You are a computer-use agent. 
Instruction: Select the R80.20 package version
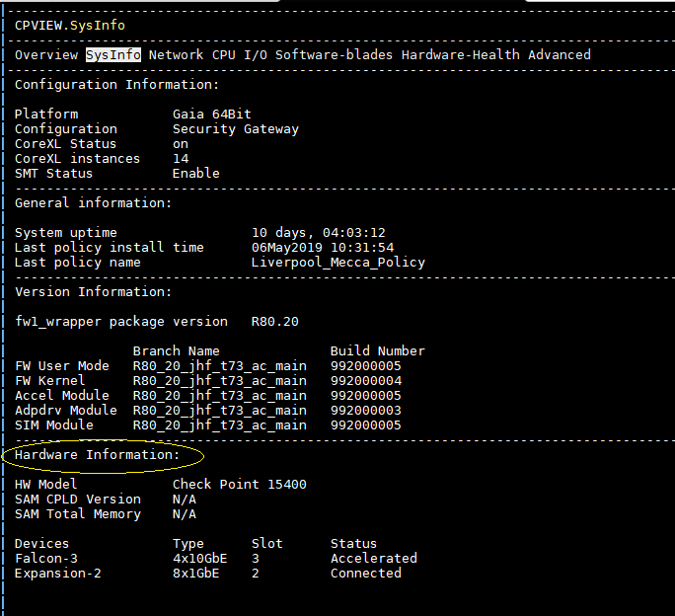click(x=274, y=322)
